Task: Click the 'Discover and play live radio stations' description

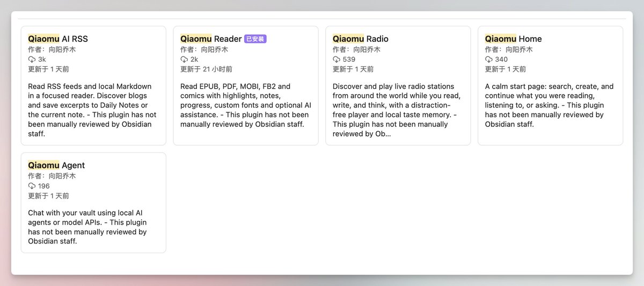Action: click(x=396, y=110)
